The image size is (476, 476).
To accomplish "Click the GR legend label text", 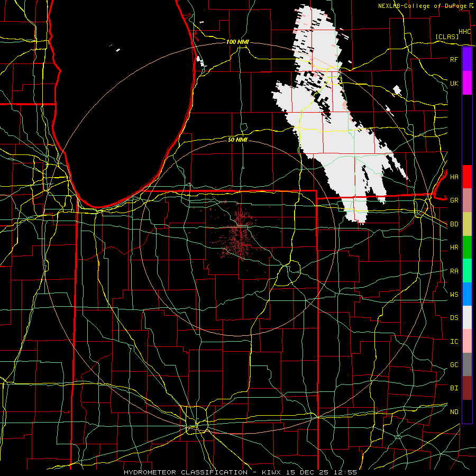I will pos(454,200).
